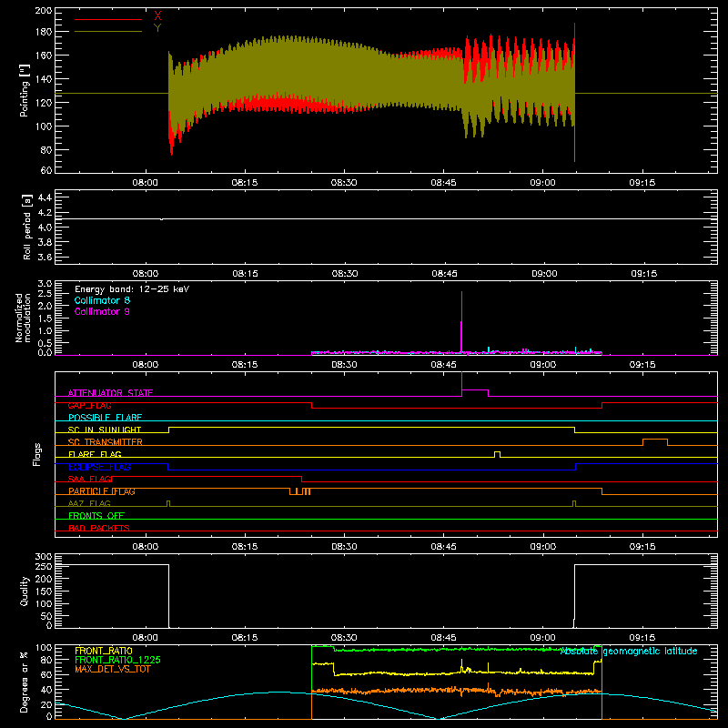Click the 250 tick label on Quality axis
The width and height of the screenshot is (728, 728).
(x=43, y=566)
